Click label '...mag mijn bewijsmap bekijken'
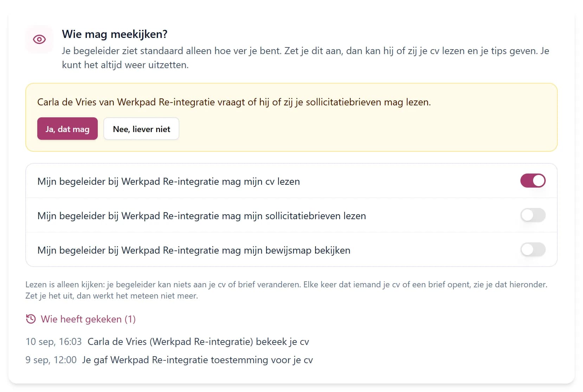583x392 pixels. click(x=194, y=250)
